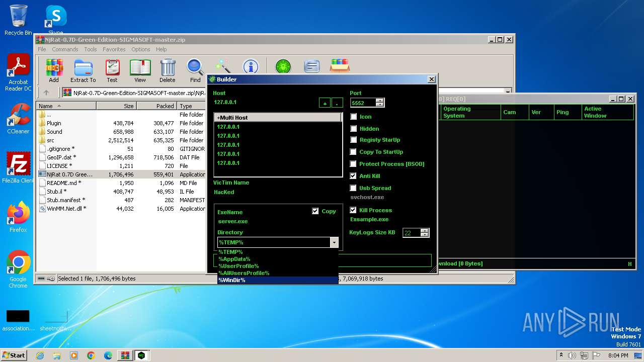Select %WinDir% from the dropdown list
644x362 pixels.
coord(278,280)
